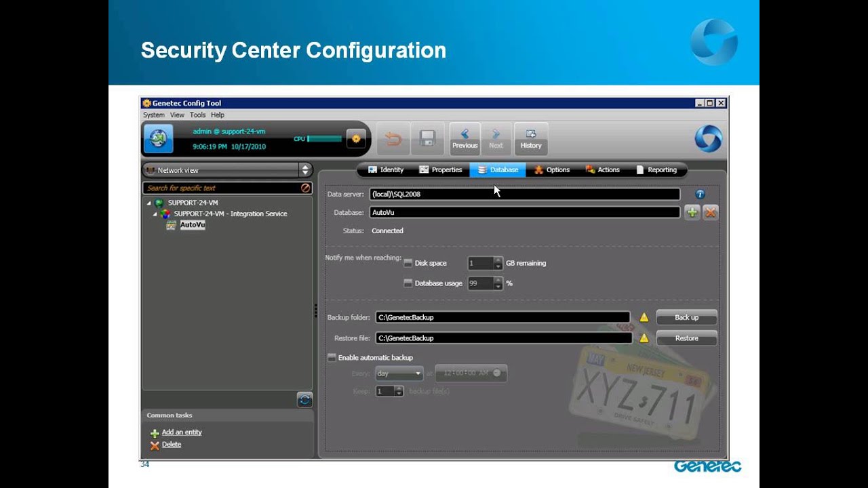Select SUPPORT-24-VM - Integration Service entry
Viewport: 868px width, 488px height.
coord(231,213)
